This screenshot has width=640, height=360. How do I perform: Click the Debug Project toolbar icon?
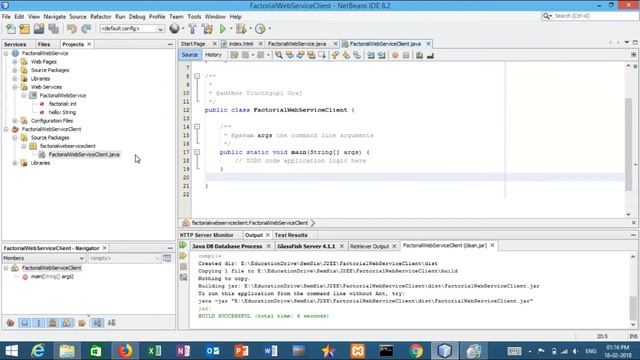coord(241,29)
